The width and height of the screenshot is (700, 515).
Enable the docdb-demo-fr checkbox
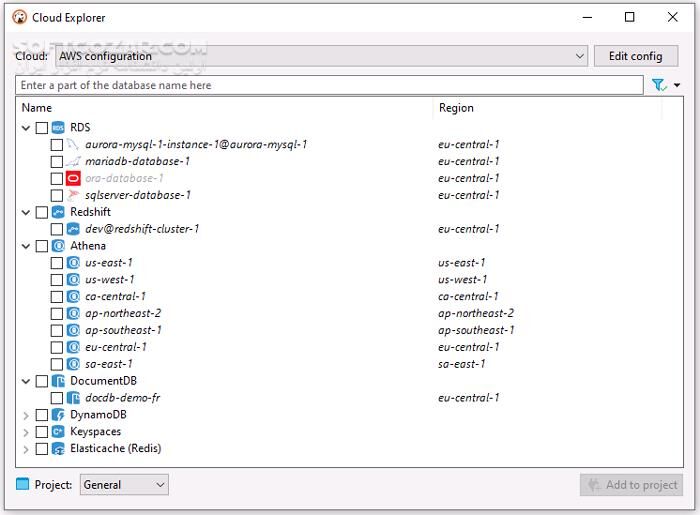tap(57, 398)
